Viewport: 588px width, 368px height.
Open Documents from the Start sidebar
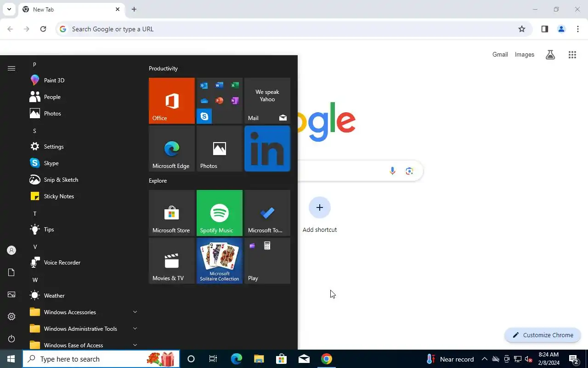point(11,272)
